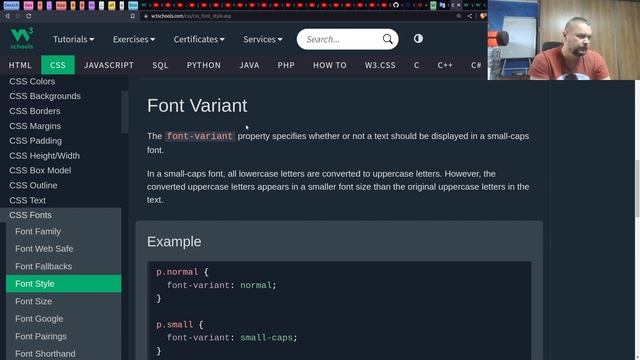Click the webcam video overlay
The width and height of the screenshot is (640, 360).
[x=564, y=40]
